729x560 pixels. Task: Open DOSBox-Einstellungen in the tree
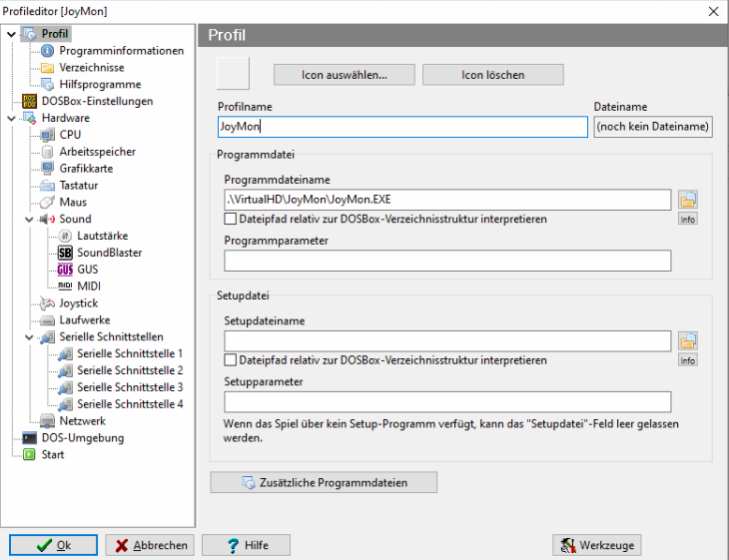[97, 101]
